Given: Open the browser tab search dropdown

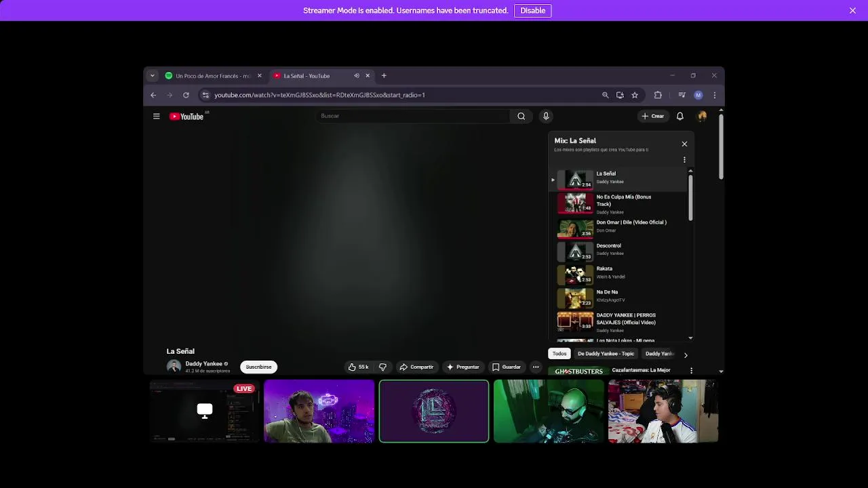Looking at the screenshot, I should pos(152,76).
